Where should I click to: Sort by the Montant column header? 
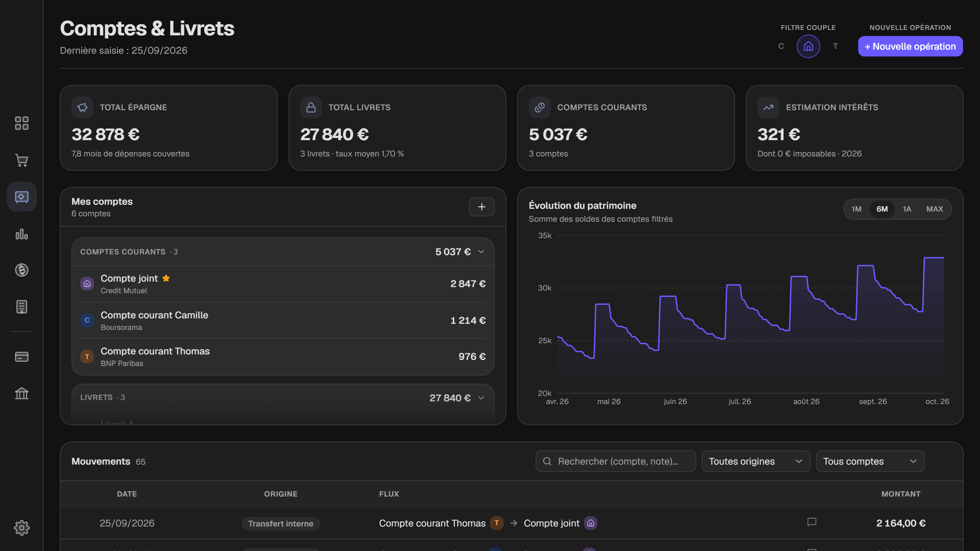[x=900, y=494]
